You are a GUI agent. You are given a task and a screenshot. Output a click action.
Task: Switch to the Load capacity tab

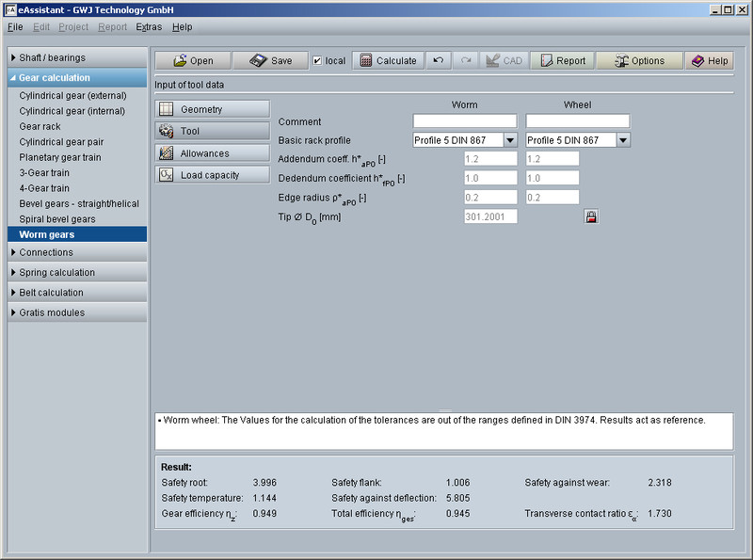(x=213, y=175)
